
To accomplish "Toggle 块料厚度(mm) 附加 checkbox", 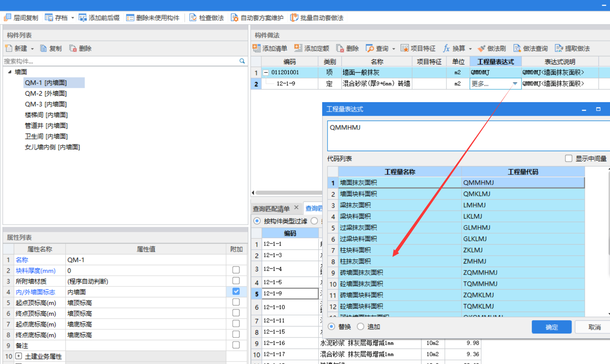I will 236,270.
